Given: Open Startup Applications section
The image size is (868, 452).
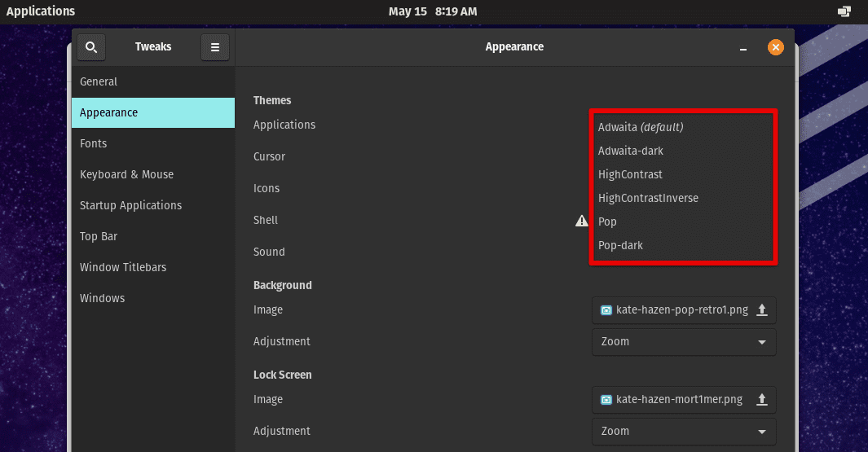Looking at the screenshot, I should pyautogui.click(x=153, y=206).
